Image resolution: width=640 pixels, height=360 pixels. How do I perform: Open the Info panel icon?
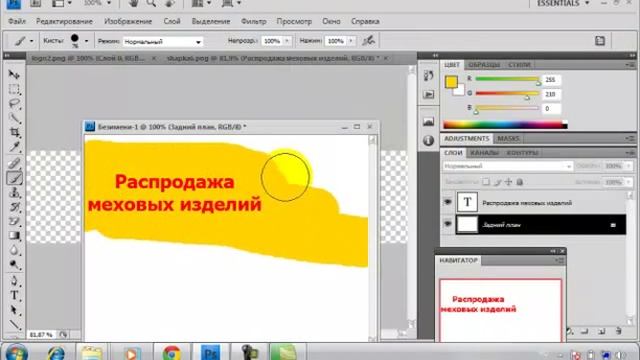coord(428,140)
